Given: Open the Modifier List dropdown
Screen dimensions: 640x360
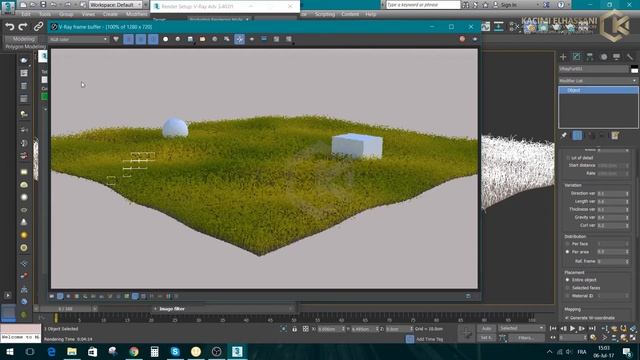Looking at the screenshot, I should coord(598,81).
